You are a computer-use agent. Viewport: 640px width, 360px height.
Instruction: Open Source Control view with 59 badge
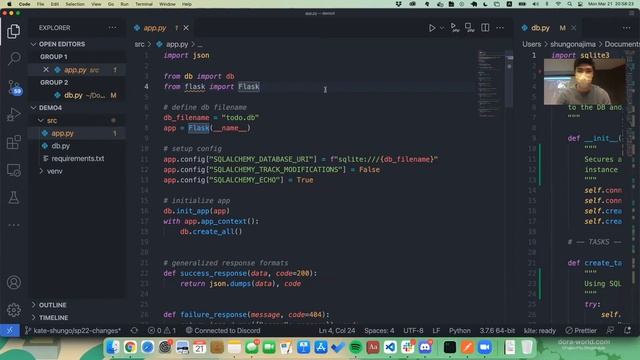[x=15, y=87]
